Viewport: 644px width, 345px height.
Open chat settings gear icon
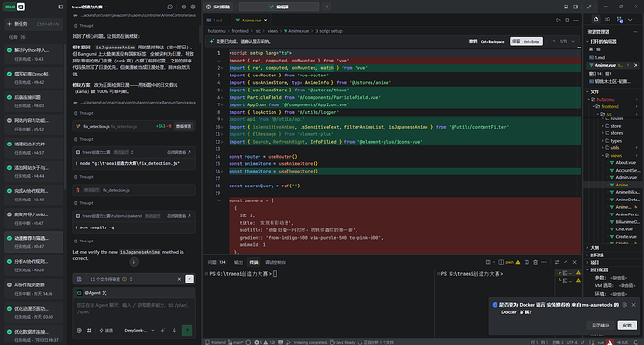point(184,7)
